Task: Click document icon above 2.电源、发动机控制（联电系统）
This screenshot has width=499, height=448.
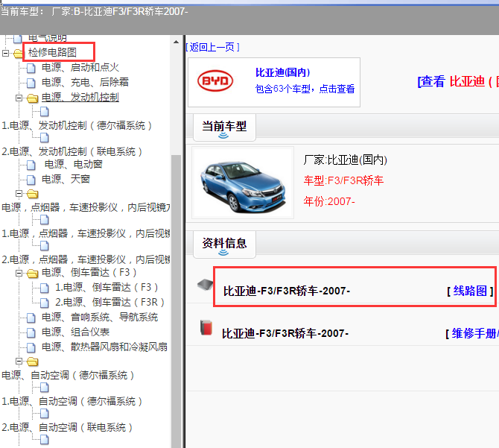Action: [x=45, y=138]
